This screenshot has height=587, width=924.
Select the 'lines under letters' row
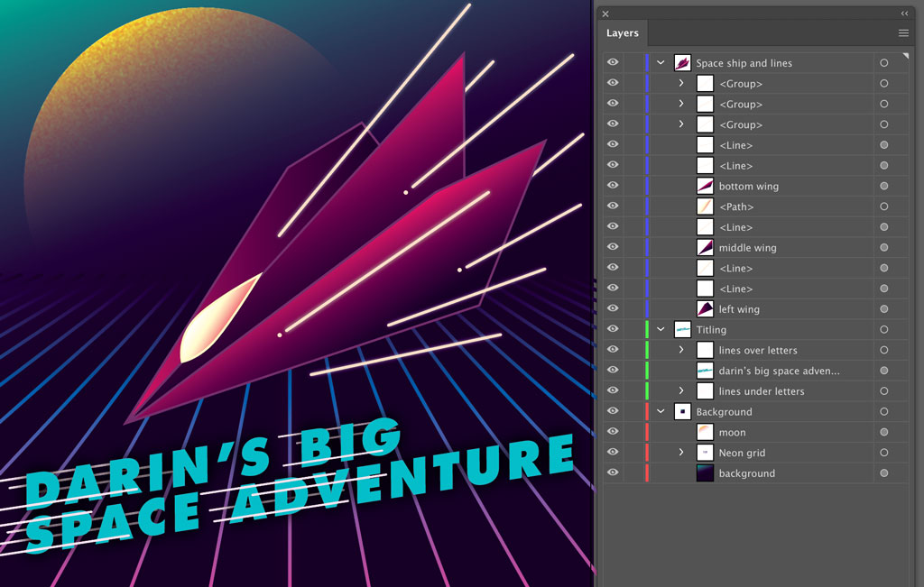coord(755,391)
